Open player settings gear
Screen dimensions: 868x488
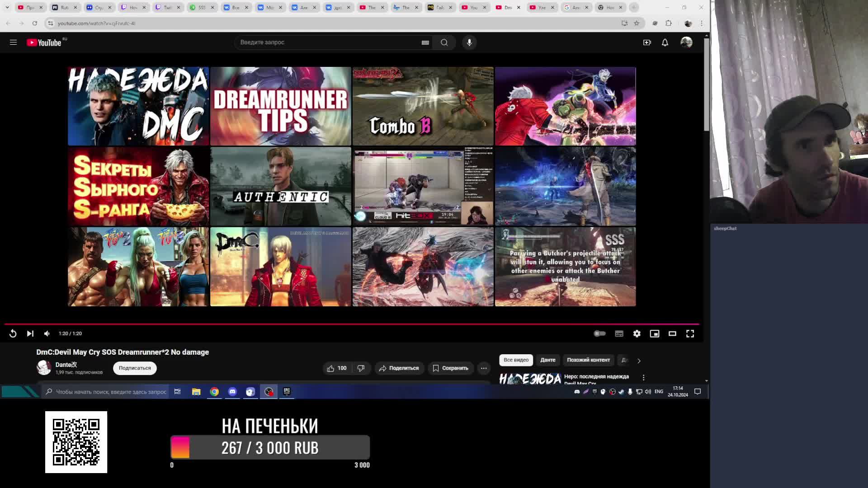(x=637, y=333)
